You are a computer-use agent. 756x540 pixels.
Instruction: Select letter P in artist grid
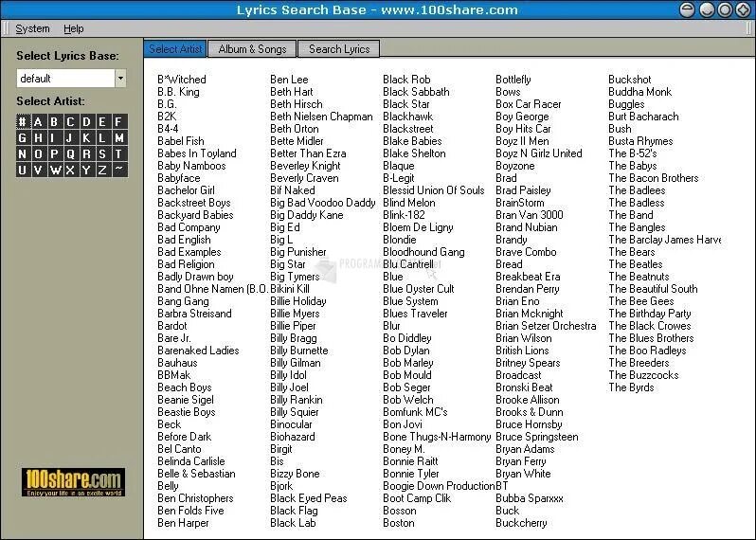click(x=55, y=153)
